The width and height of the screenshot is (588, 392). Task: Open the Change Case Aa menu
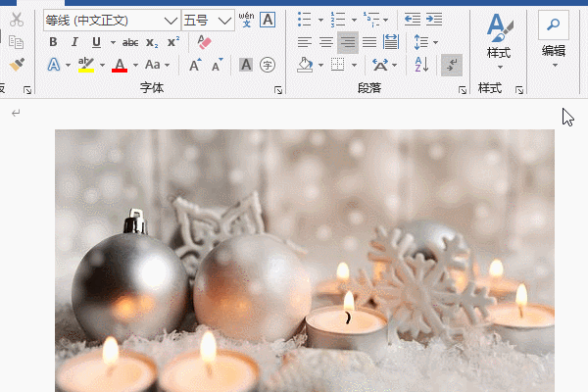(x=157, y=65)
